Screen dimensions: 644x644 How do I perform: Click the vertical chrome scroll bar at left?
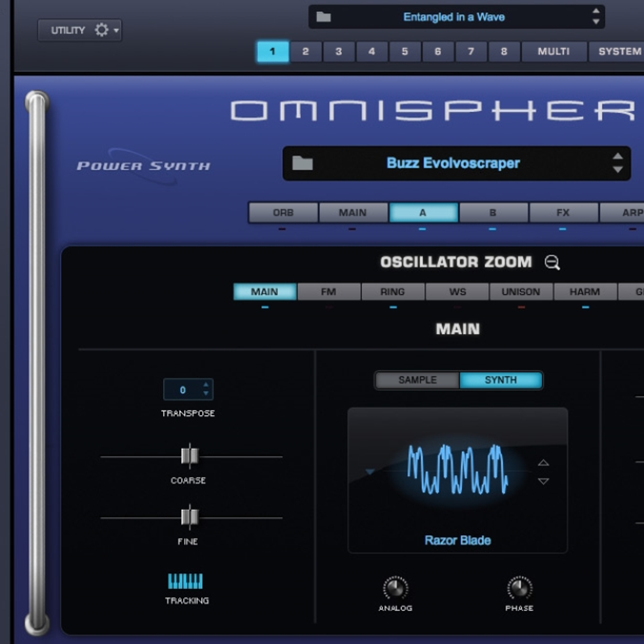(x=37, y=362)
